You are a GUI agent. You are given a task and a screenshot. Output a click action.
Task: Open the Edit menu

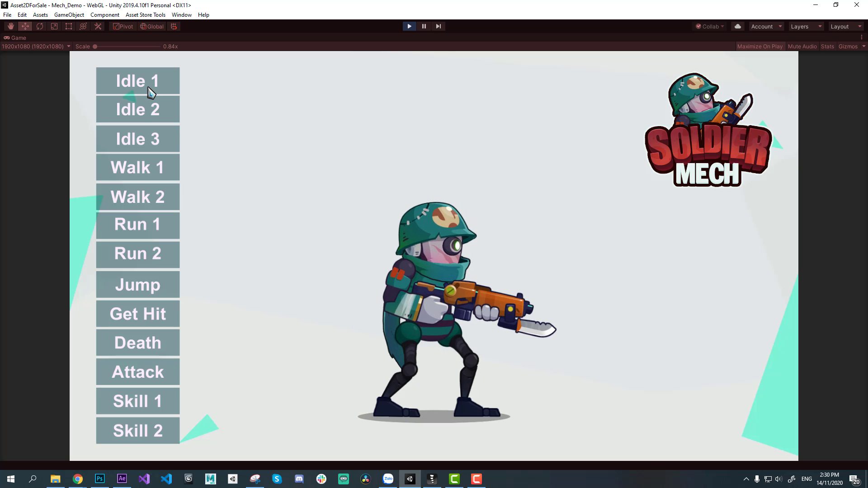[x=22, y=14]
